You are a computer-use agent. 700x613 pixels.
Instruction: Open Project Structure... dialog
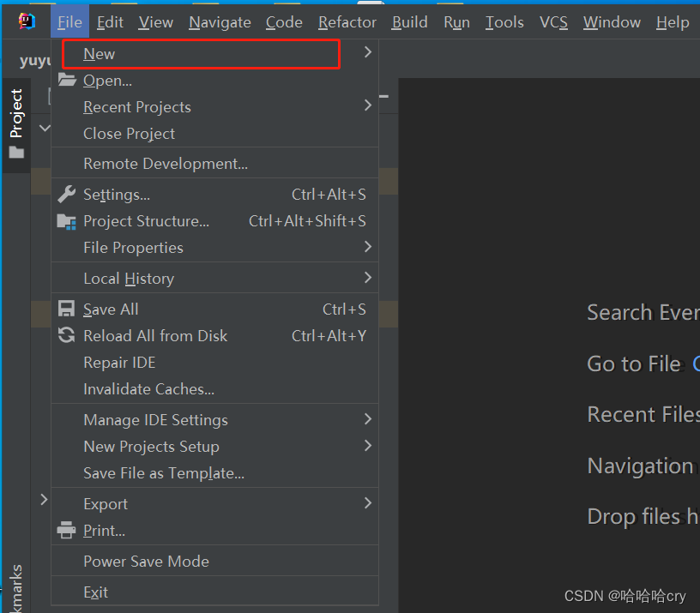tap(214, 221)
